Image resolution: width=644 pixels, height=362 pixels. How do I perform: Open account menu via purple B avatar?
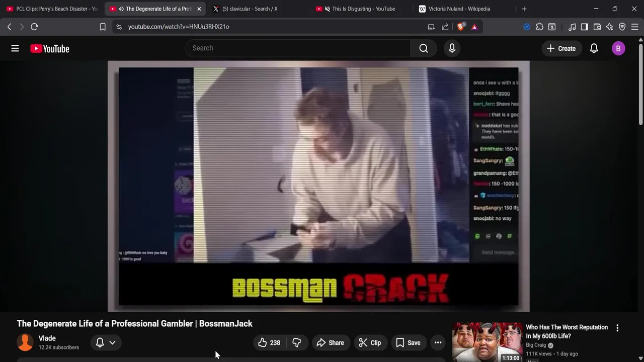618,48
